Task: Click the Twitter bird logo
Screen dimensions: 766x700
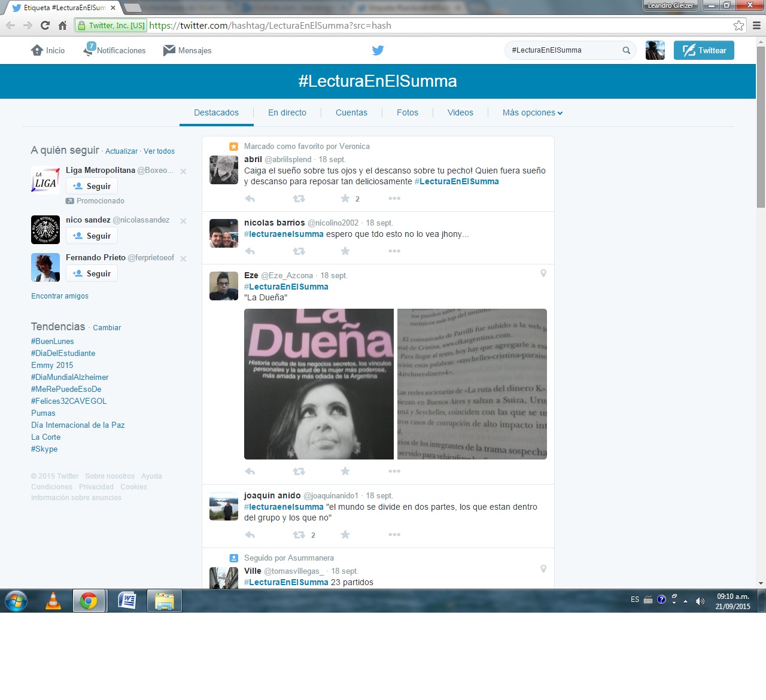Action: [x=378, y=50]
